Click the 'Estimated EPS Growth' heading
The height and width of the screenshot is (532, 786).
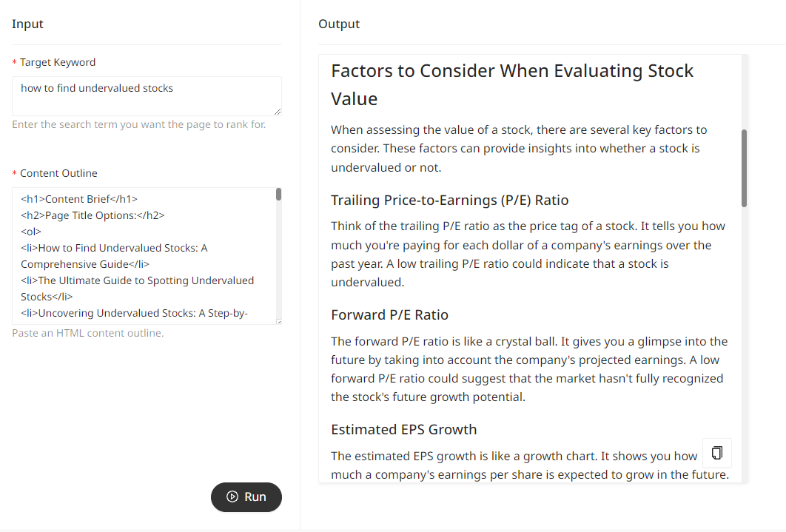pyautogui.click(x=404, y=429)
